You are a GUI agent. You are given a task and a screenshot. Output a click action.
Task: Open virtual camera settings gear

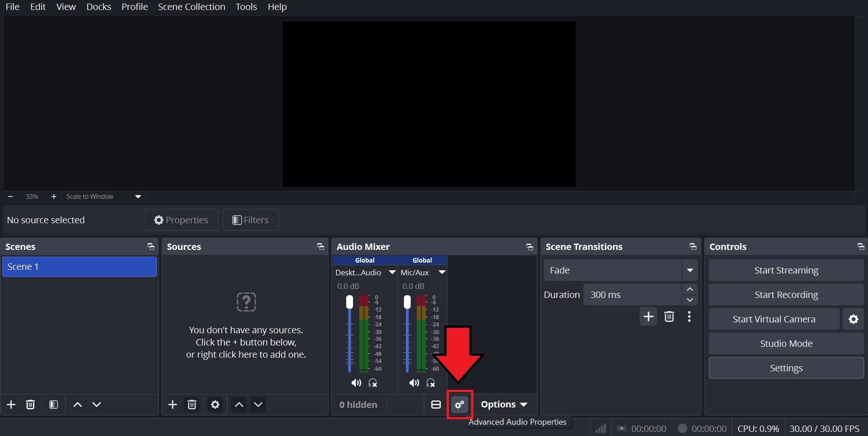[854, 319]
